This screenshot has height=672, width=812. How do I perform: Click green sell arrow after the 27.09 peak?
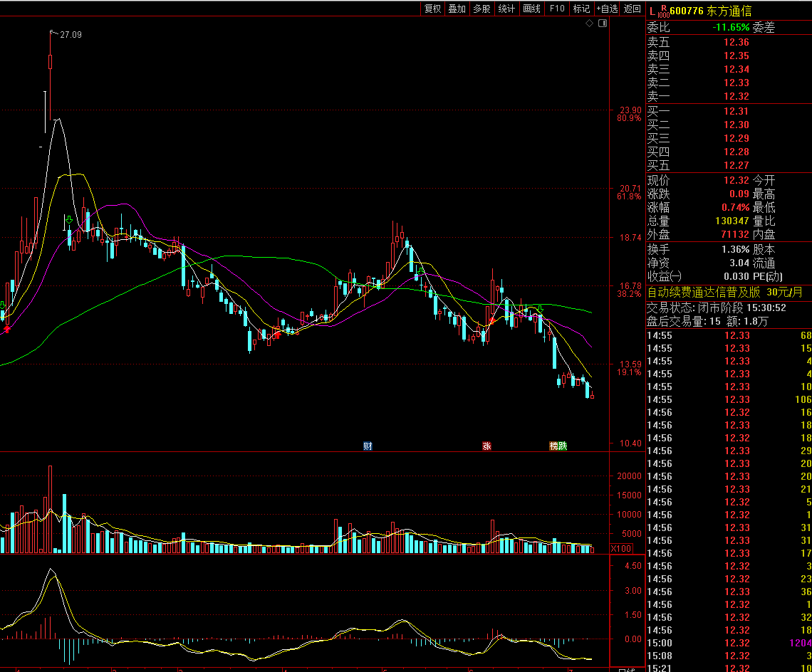click(x=69, y=220)
